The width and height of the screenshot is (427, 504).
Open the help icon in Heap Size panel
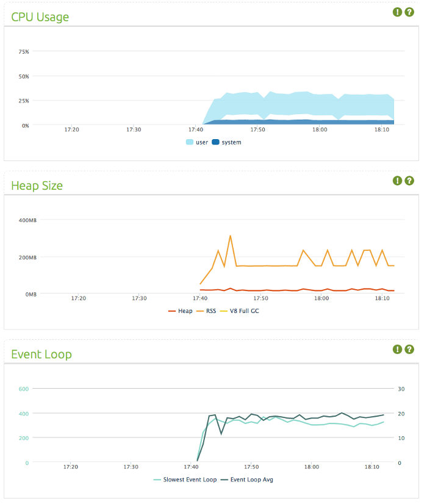click(x=409, y=181)
